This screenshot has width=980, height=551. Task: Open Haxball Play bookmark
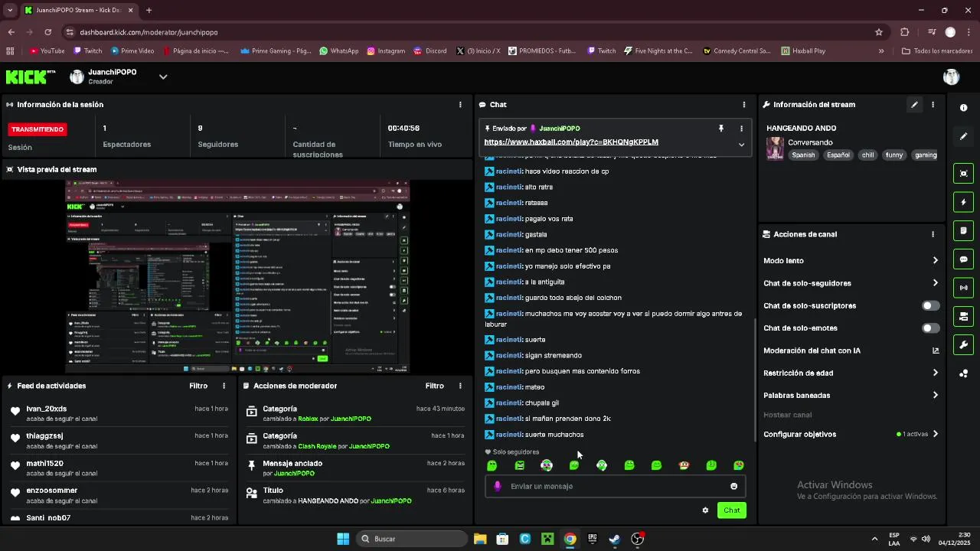pyautogui.click(x=803, y=51)
